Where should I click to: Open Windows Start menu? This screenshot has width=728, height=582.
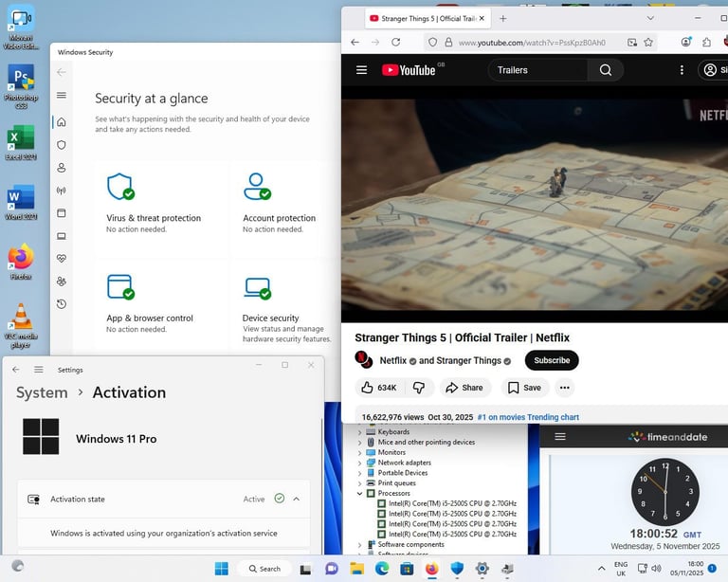(x=222, y=569)
